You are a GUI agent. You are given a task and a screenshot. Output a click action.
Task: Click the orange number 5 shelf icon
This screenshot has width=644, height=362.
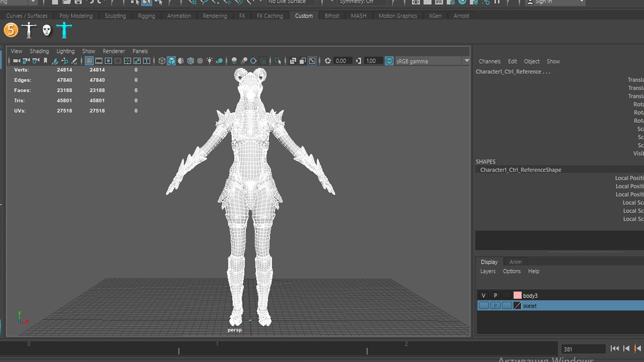click(11, 30)
